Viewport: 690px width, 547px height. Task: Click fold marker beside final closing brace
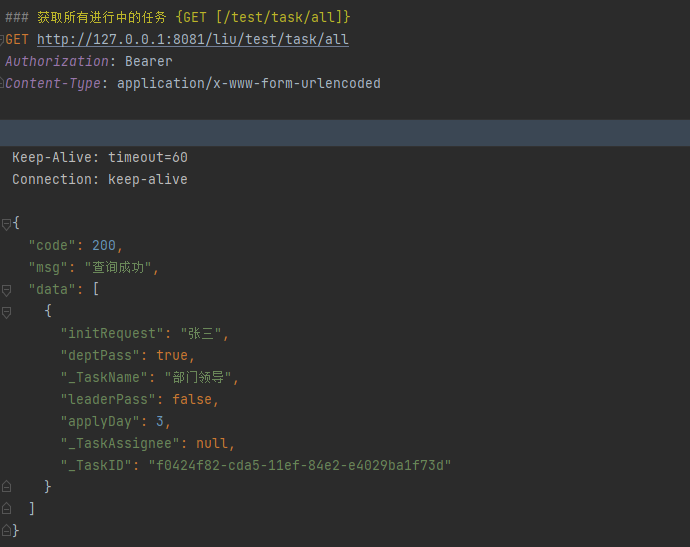(x=6, y=530)
